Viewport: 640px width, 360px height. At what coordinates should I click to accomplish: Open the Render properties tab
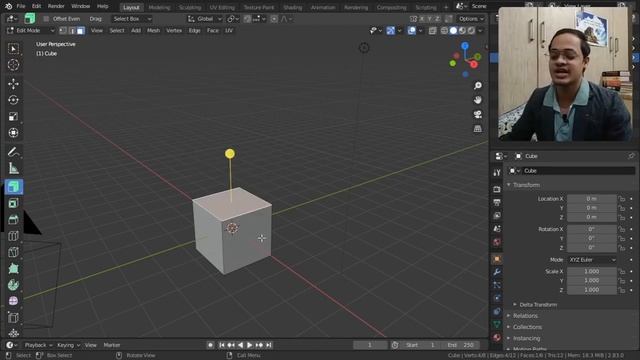(x=497, y=189)
